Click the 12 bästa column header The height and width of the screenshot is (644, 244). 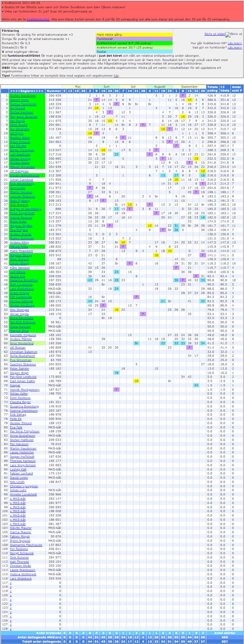tap(224, 89)
